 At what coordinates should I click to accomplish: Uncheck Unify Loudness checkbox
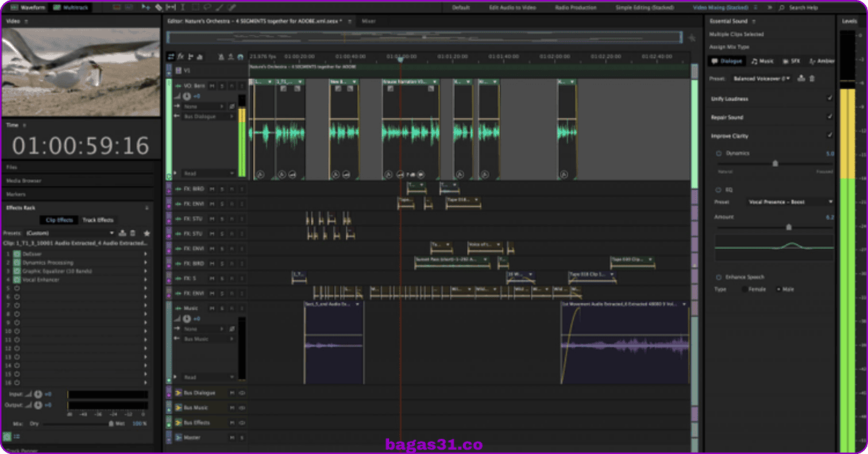tap(830, 98)
